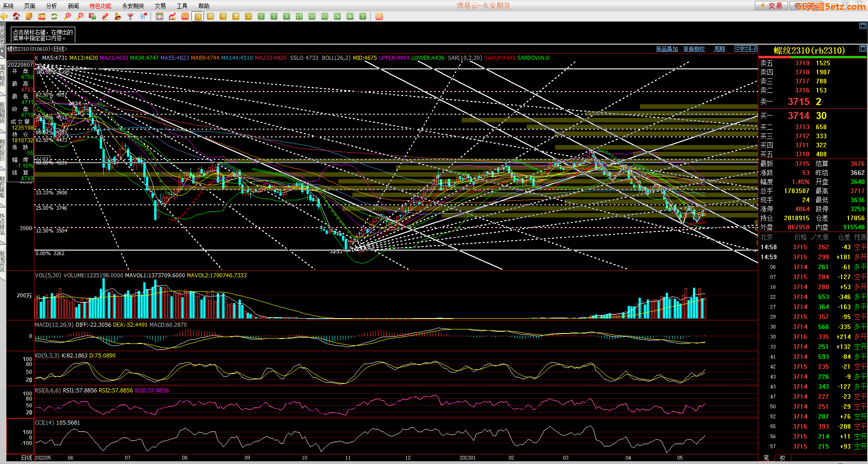This screenshot has width=868, height=464.
Task: Click KD(9,3,3) indicator label
Action: coord(47,356)
